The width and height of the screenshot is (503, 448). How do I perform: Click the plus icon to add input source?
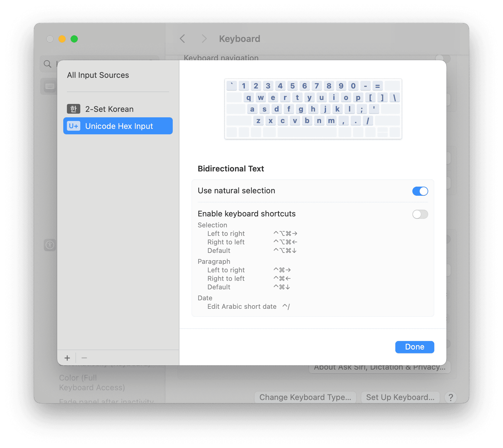click(67, 358)
